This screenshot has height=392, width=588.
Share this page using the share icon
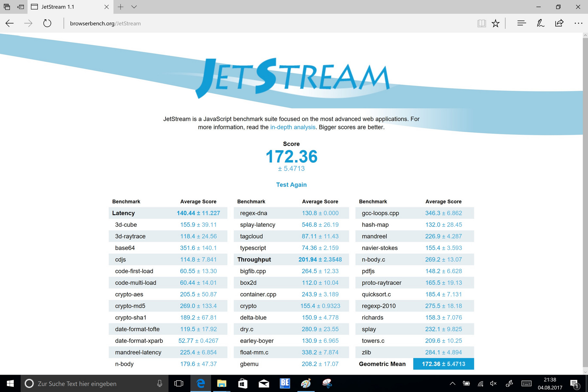pyautogui.click(x=559, y=23)
